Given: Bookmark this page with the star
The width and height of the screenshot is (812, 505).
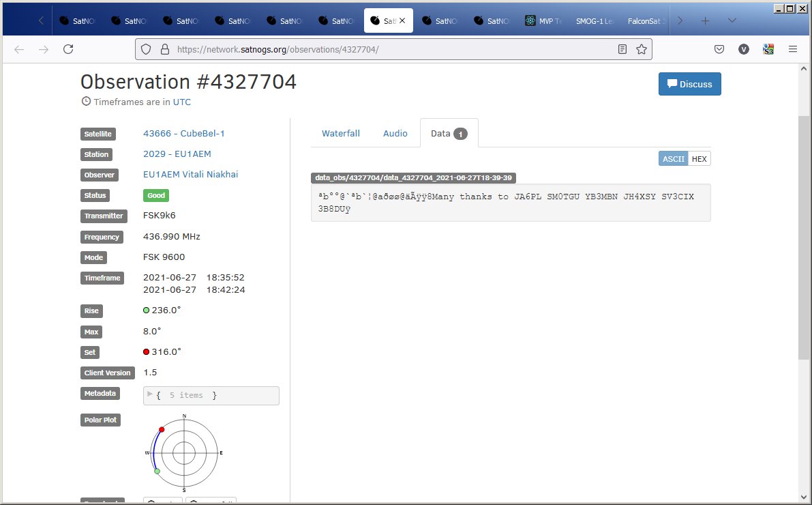Looking at the screenshot, I should 642,49.
